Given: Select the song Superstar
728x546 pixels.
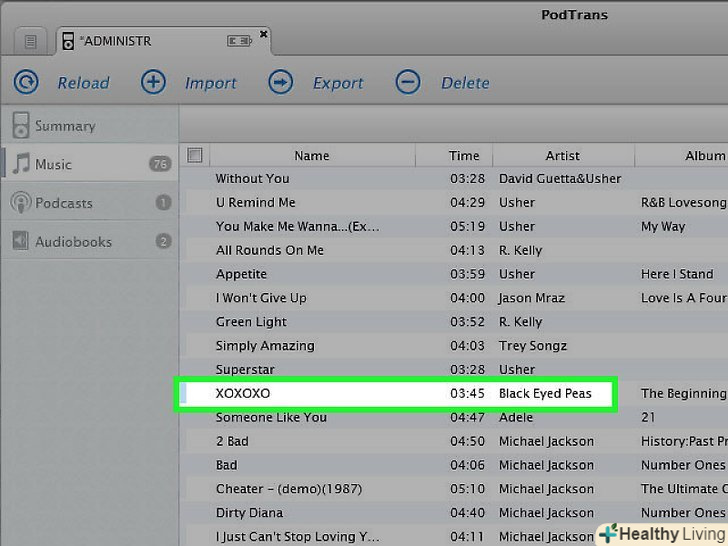Looking at the screenshot, I should click(454, 369).
